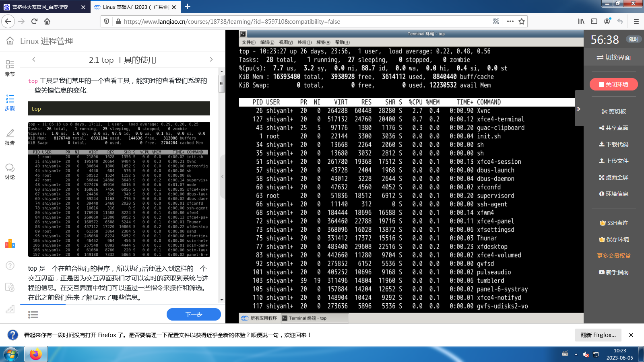Open the 标签 menu in terminal
This screenshot has height=362, width=644.
323,42
